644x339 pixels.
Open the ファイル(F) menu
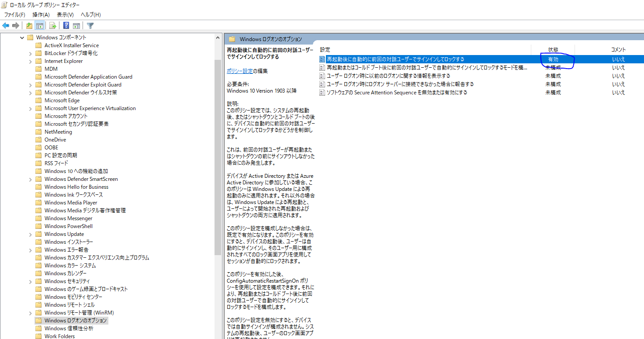click(15, 14)
